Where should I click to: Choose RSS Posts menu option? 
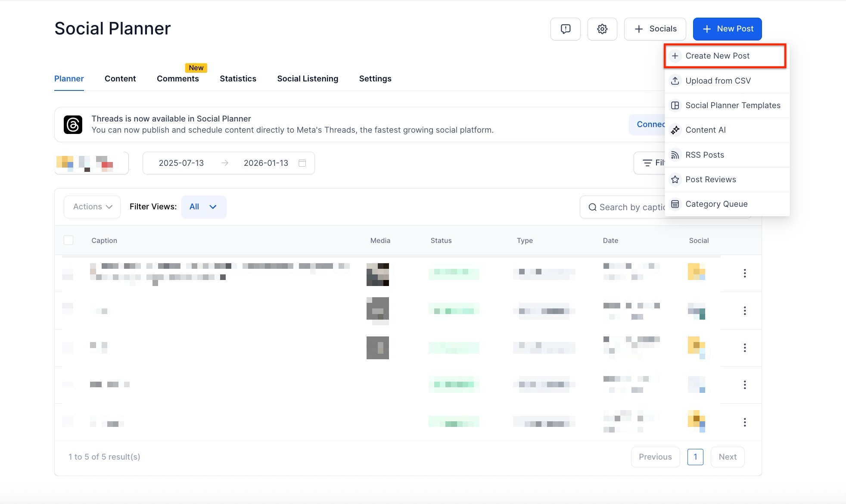pos(704,155)
